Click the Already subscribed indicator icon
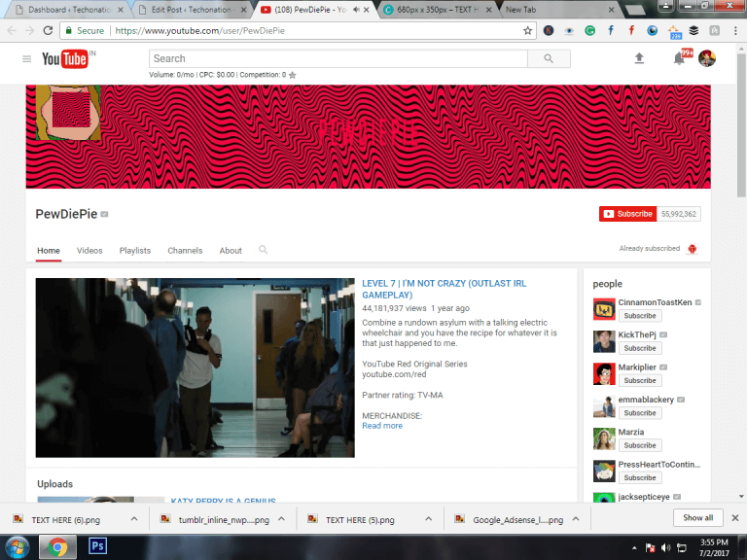747x560 pixels. (693, 249)
